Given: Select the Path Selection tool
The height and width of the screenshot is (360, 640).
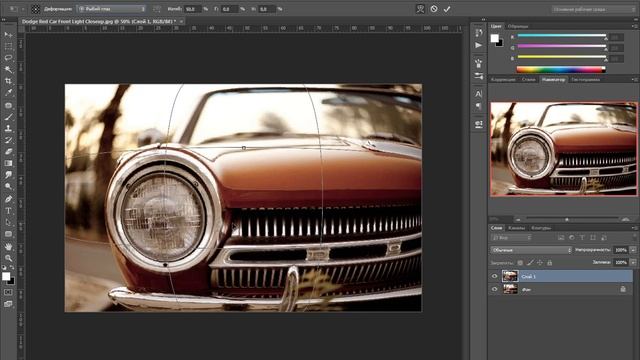Looking at the screenshot, I should pyautogui.click(x=8, y=222).
